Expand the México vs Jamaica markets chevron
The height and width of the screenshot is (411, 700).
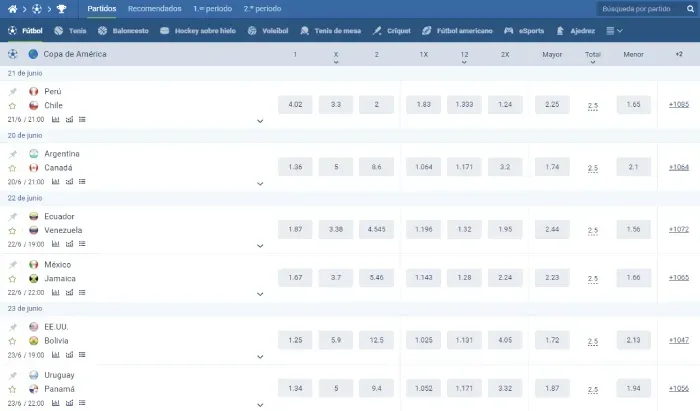point(260,294)
